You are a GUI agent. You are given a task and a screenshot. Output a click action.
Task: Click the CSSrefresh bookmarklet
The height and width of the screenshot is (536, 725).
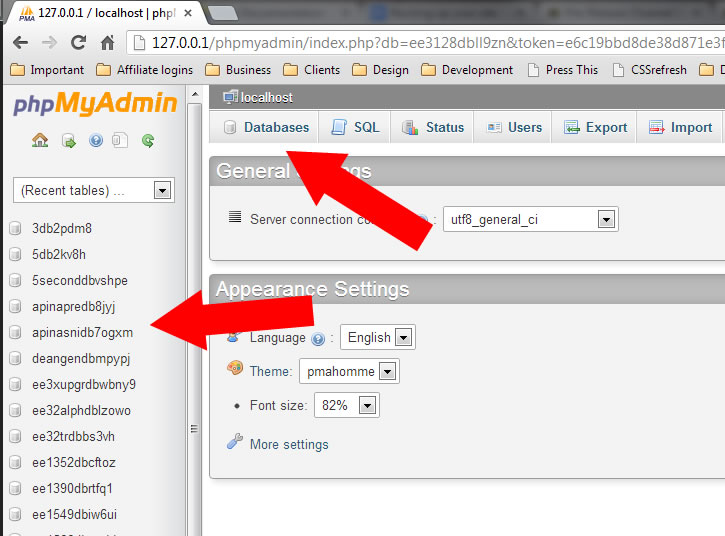(x=649, y=70)
